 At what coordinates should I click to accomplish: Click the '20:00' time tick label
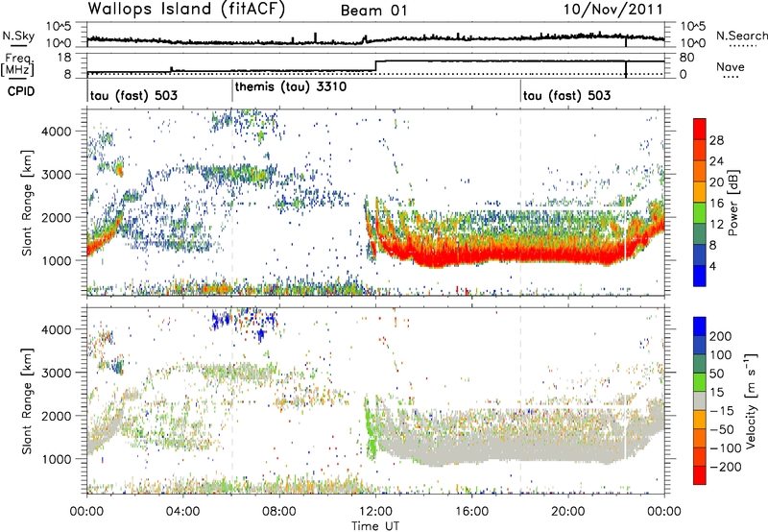point(568,512)
